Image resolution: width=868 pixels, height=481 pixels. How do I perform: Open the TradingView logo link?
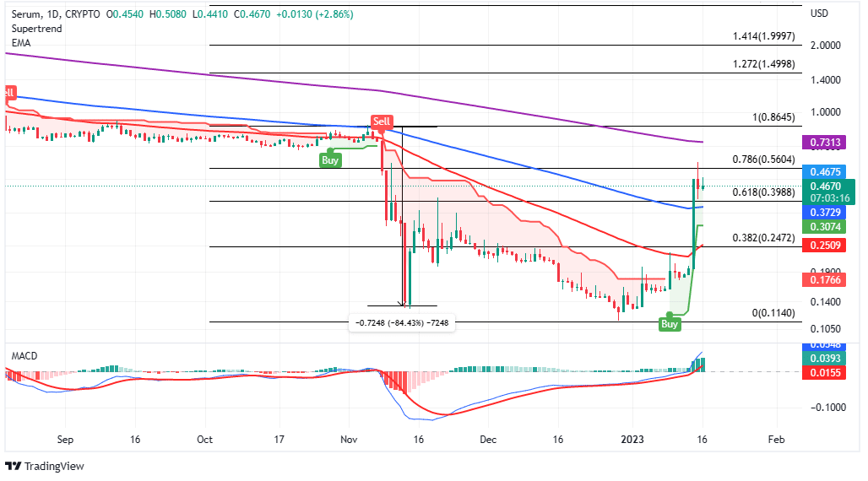coord(45,467)
